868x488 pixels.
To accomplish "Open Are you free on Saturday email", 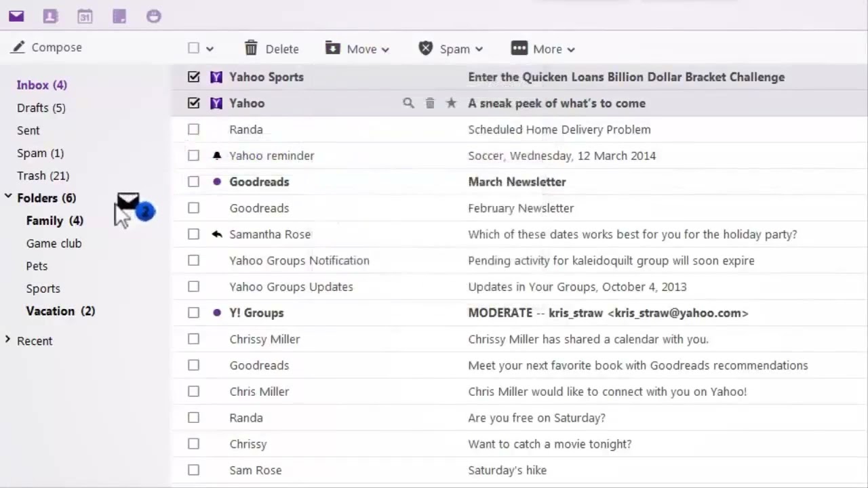I will click(x=537, y=418).
